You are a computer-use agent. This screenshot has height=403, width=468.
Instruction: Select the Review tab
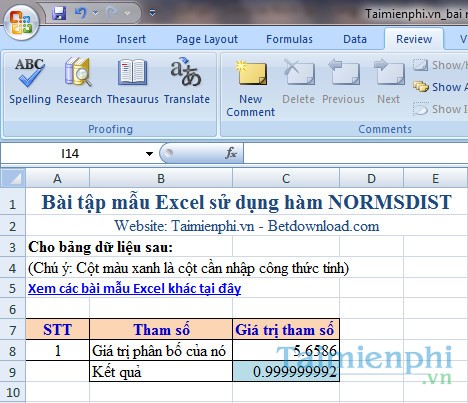[x=414, y=39]
